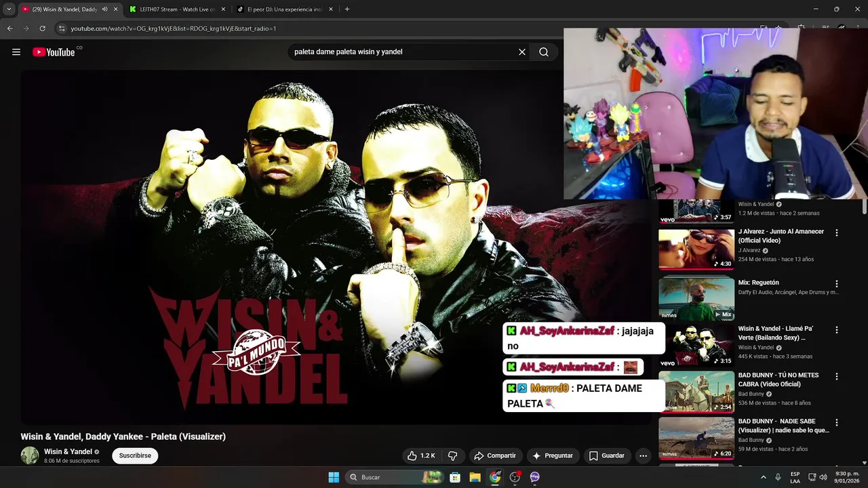
Task: Open the YouTube hamburger guide menu
Action: click(16, 52)
